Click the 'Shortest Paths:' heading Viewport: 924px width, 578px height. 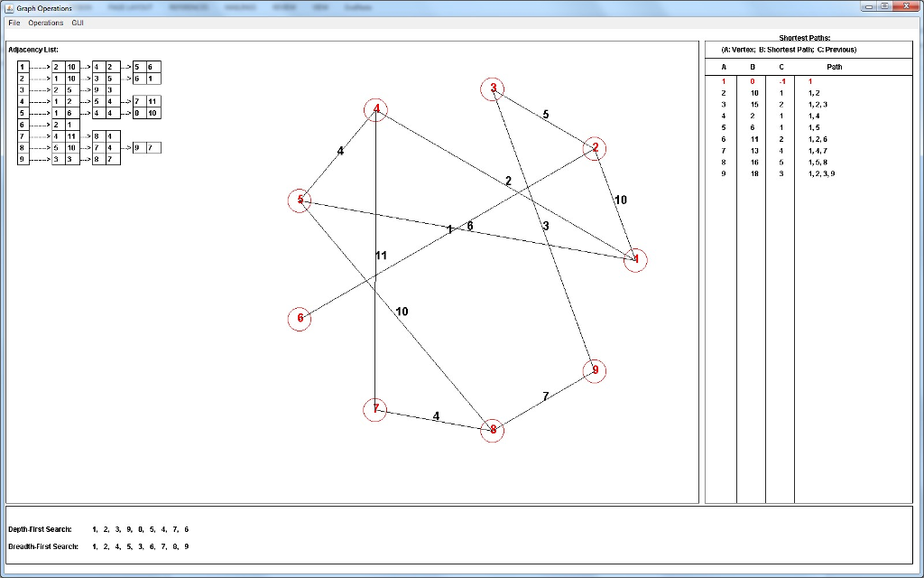(x=804, y=38)
